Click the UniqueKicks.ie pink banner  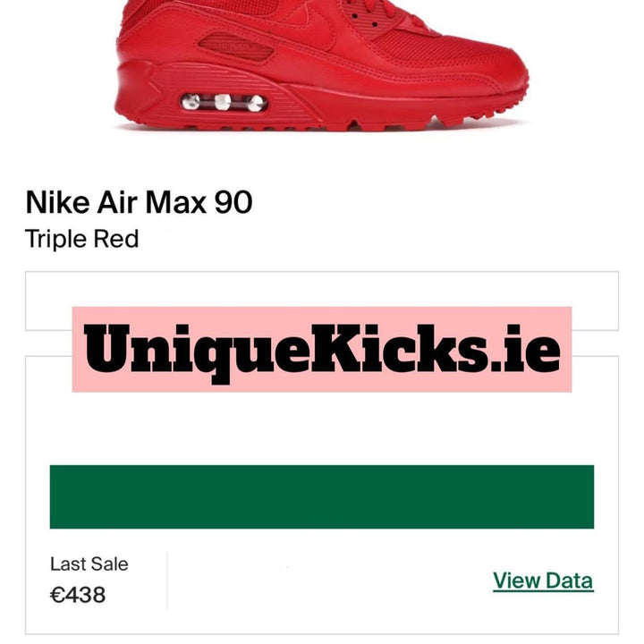322,349
